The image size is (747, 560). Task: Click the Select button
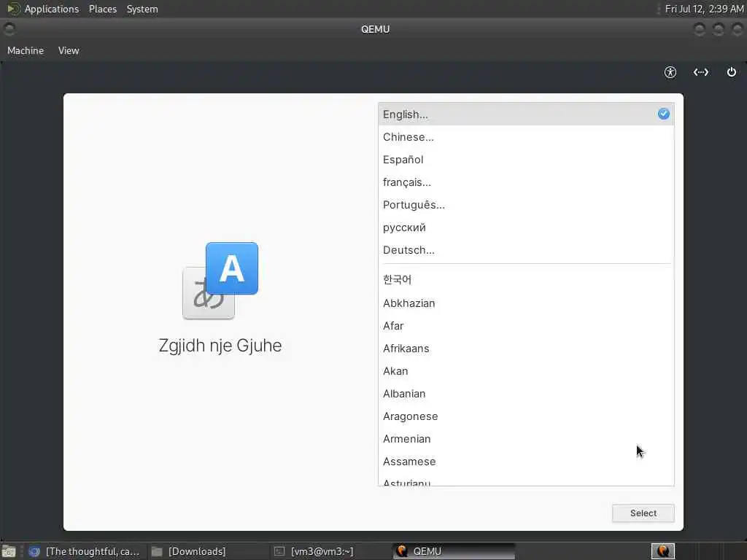click(x=643, y=513)
